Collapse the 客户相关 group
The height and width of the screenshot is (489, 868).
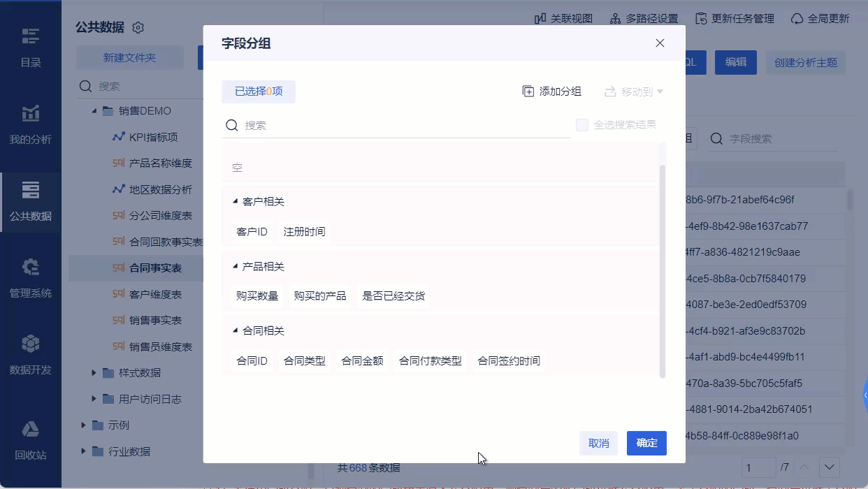236,202
